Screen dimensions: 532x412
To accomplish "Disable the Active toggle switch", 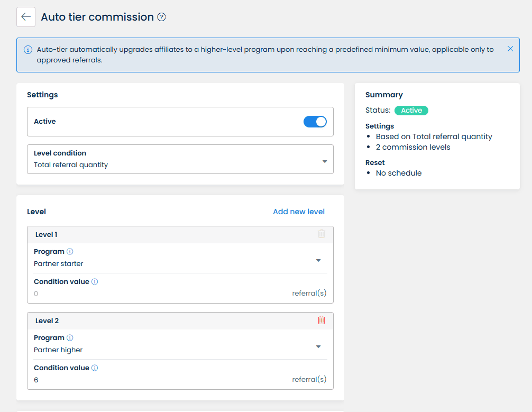I will click(315, 122).
